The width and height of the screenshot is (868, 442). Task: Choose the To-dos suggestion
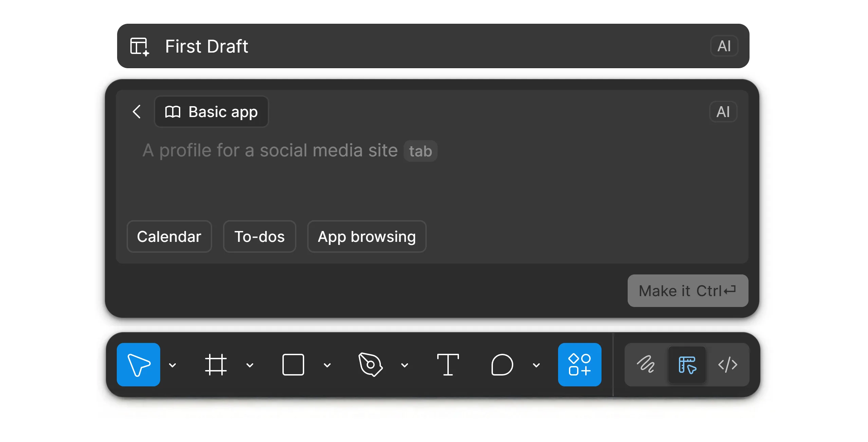pos(259,236)
